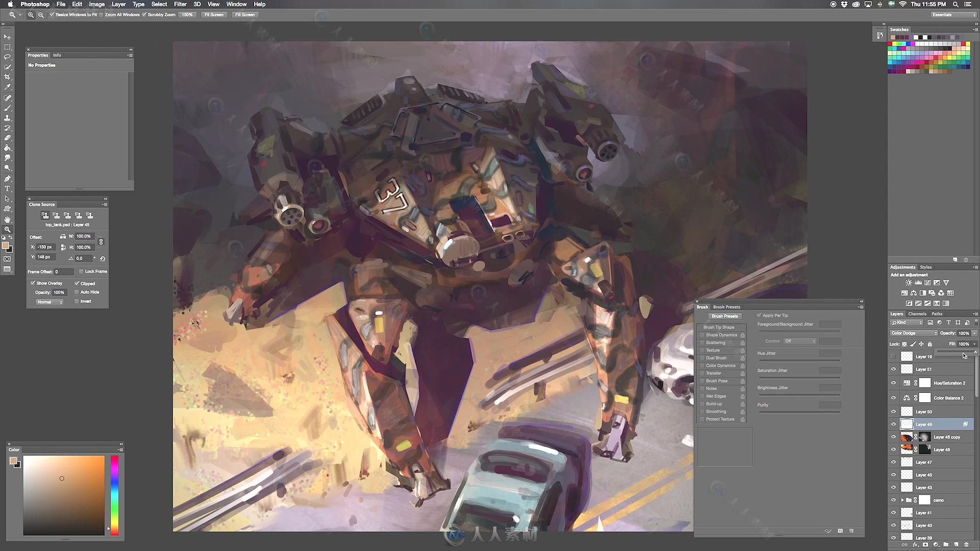The image size is (980, 551).
Task: Click the lock all padlock icon
Action: 929,344
